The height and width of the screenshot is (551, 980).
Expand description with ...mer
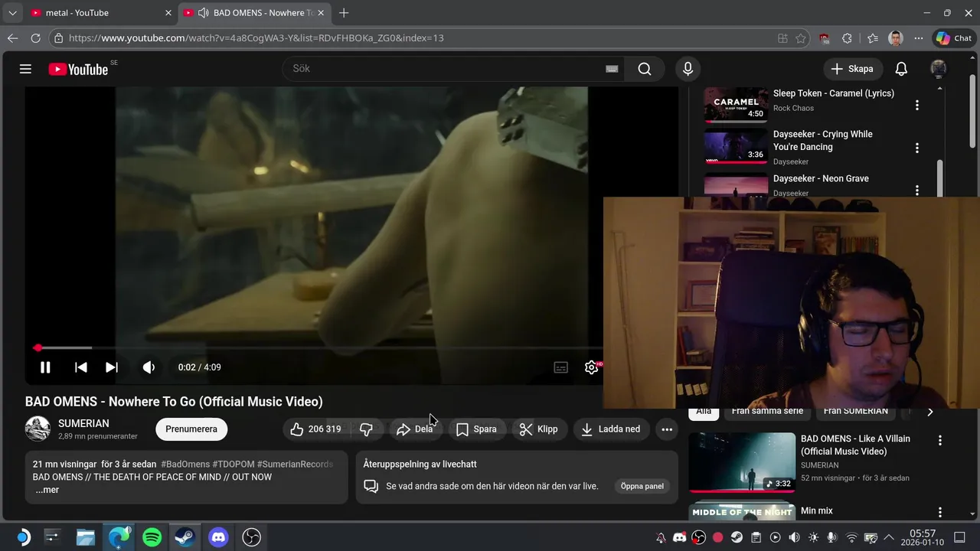[x=47, y=490]
